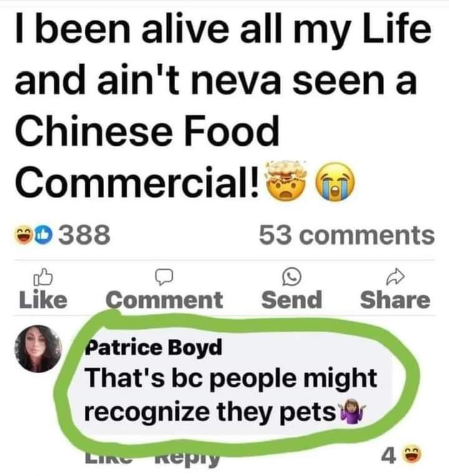Screen dimensions: 449x476
Task: Click the thumbs-up Like icon
Action: [x=43, y=277]
